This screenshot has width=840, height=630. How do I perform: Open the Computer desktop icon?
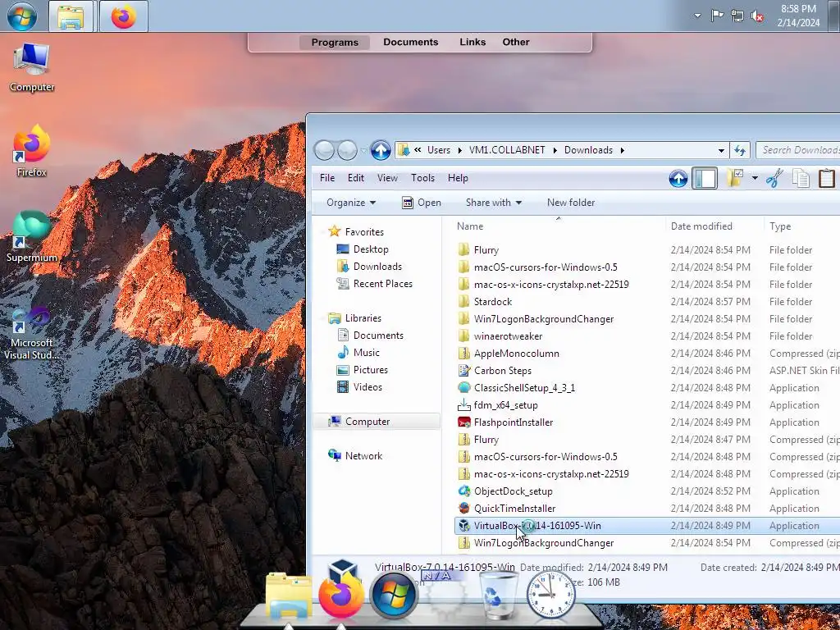(x=32, y=68)
